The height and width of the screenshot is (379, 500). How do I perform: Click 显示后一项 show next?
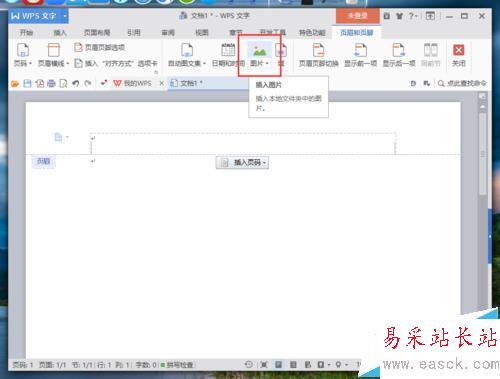(x=399, y=55)
